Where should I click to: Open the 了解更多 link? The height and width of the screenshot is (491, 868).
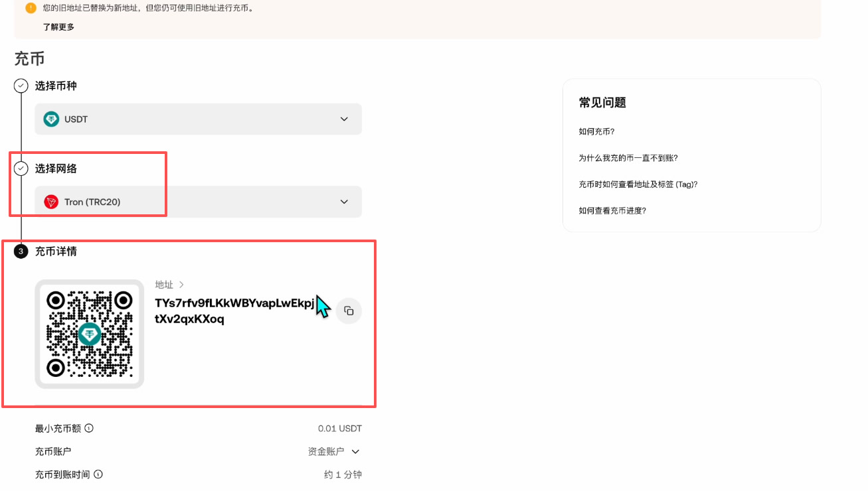pyautogui.click(x=58, y=27)
